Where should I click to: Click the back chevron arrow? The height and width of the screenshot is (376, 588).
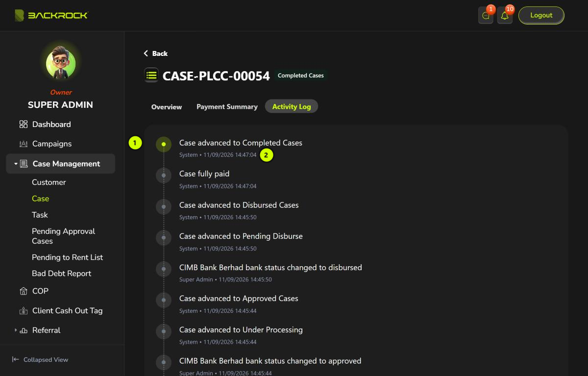click(x=146, y=53)
